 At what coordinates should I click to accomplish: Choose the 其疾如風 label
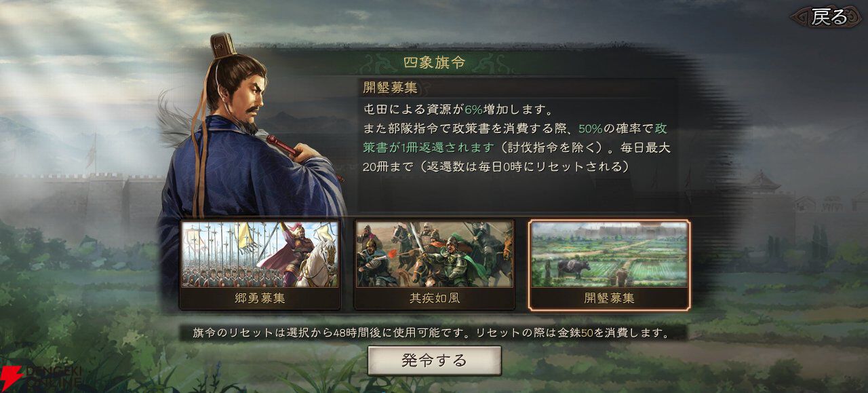tap(434, 298)
